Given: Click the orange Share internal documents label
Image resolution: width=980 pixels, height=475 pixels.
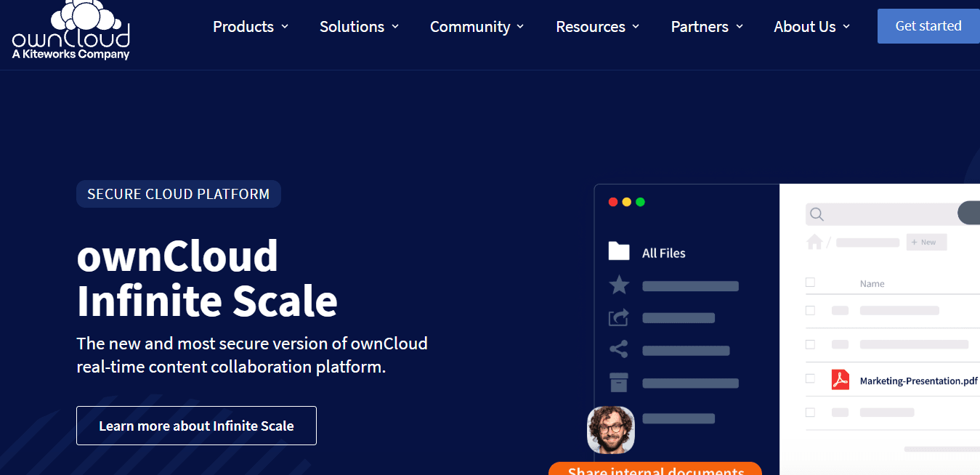Looking at the screenshot, I should pos(655,470).
